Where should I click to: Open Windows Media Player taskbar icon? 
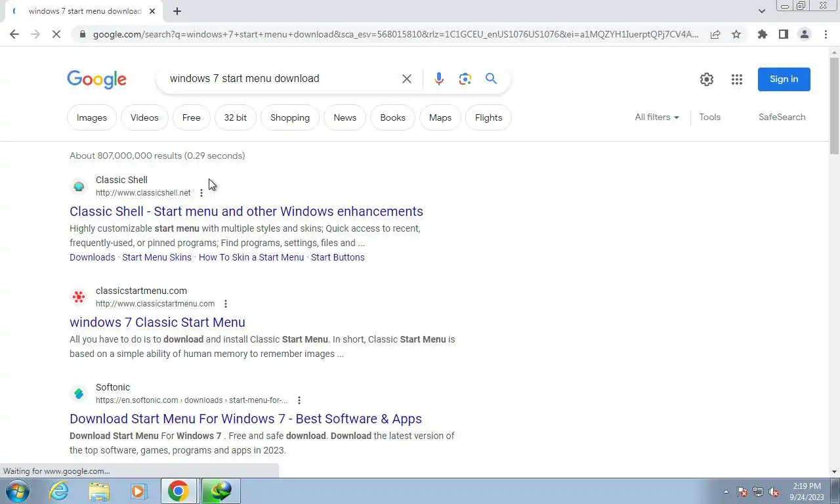[x=138, y=491]
